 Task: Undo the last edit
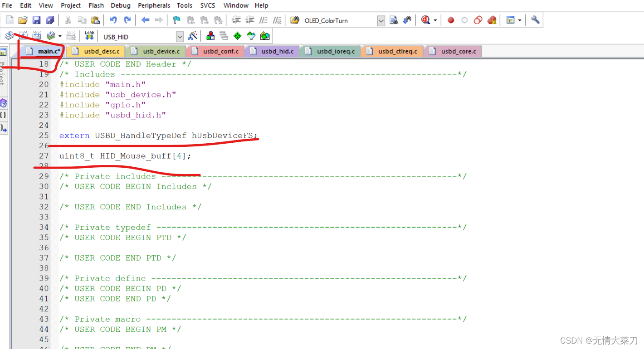(113, 20)
